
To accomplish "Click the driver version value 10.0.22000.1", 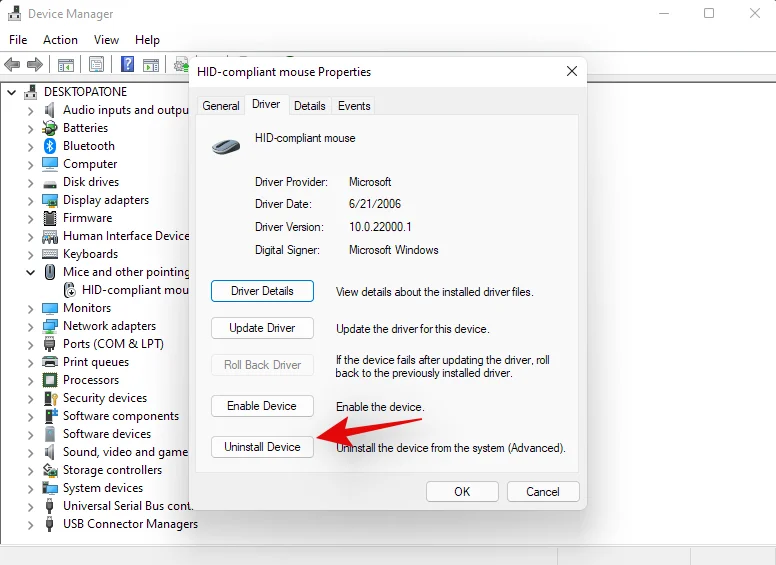I will click(x=380, y=227).
